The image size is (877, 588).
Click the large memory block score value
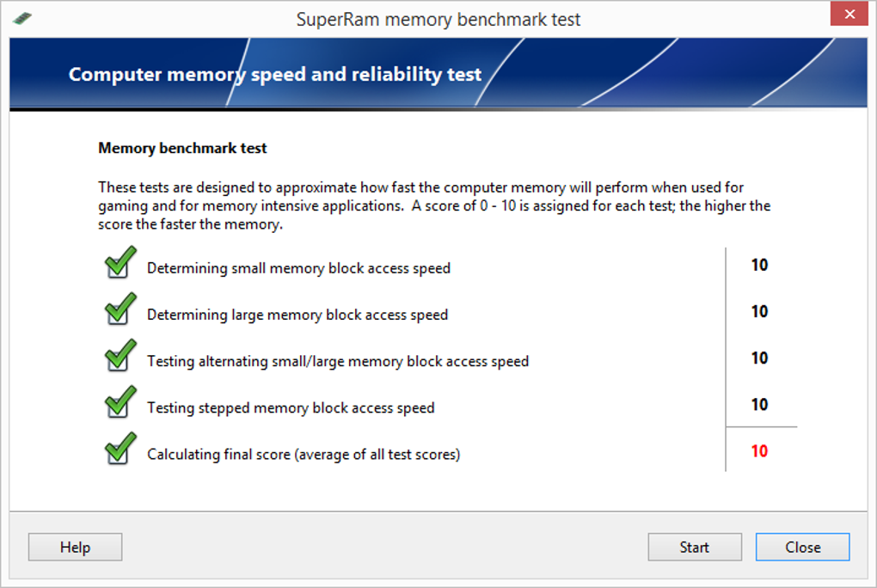pos(759,311)
